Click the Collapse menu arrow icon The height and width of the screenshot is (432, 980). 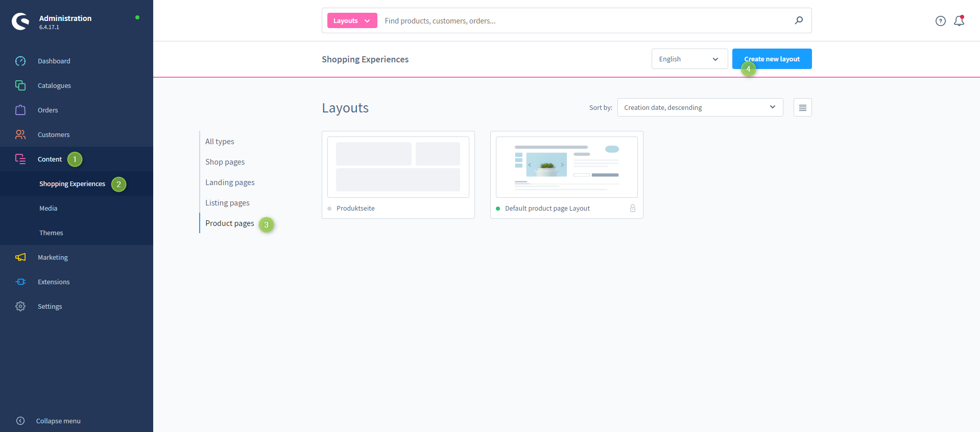[x=20, y=421]
